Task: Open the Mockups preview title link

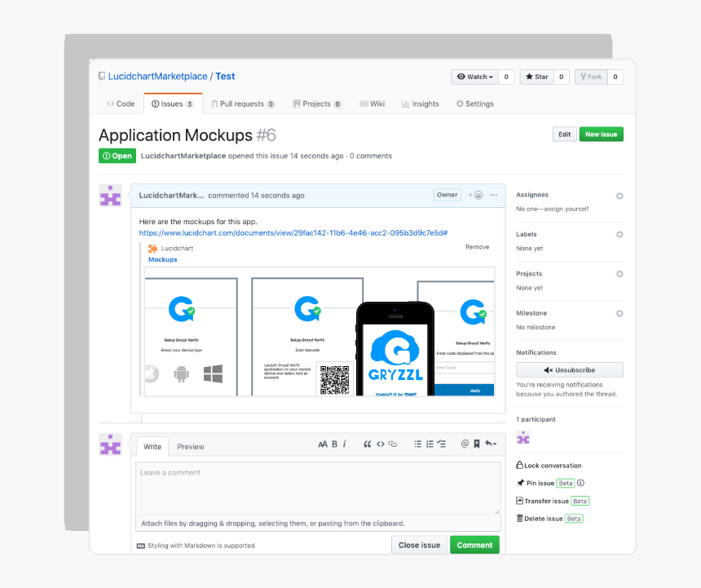Action: 163,260
